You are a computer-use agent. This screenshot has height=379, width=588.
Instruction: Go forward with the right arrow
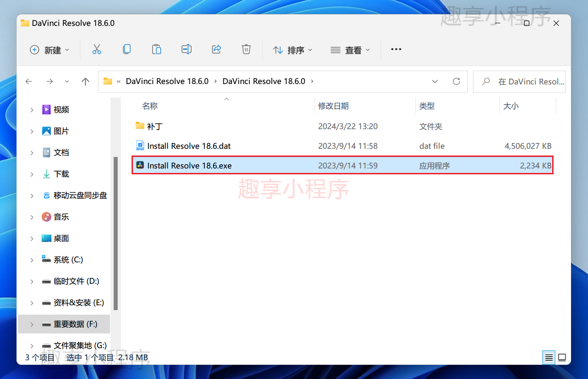[50, 81]
